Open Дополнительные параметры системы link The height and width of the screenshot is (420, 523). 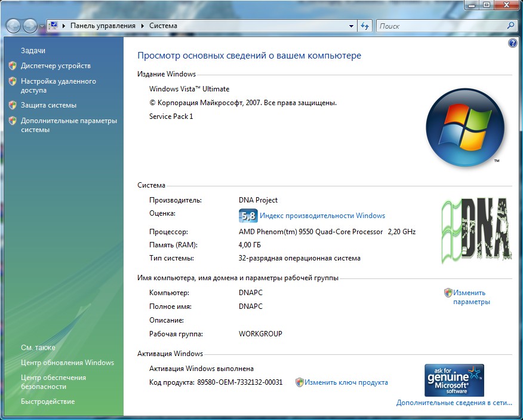pyautogui.click(x=69, y=125)
